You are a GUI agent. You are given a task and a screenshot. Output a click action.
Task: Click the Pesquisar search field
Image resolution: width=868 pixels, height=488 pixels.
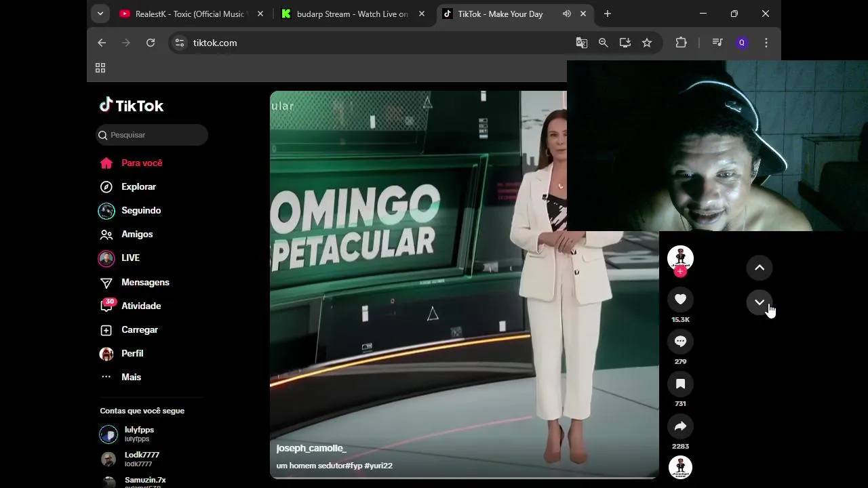click(x=152, y=135)
